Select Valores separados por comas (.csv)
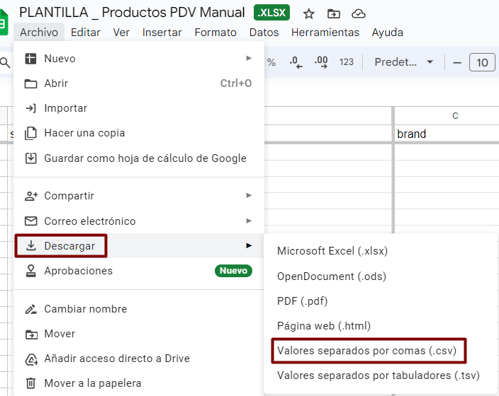The height and width of the screenshot is (396, 499). [367, 351]
